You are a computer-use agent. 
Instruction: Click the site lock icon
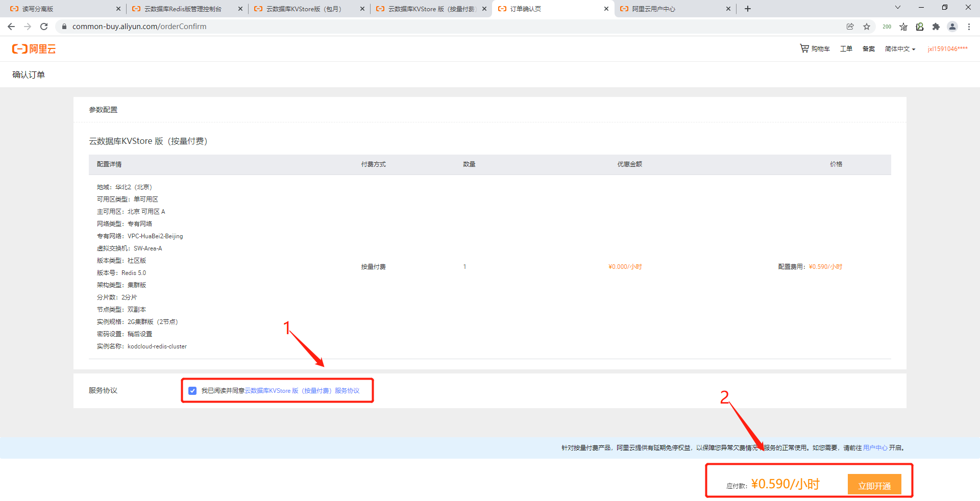click(x=64, y=27)
